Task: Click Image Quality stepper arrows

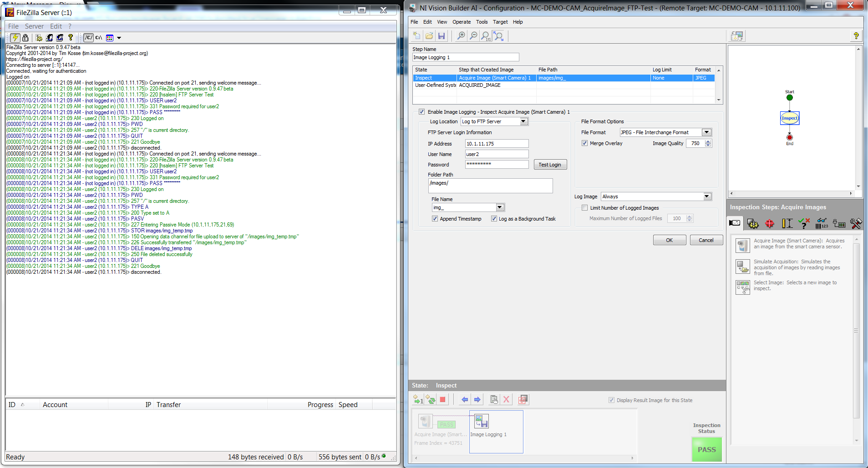Action: (x=708, y=143)
